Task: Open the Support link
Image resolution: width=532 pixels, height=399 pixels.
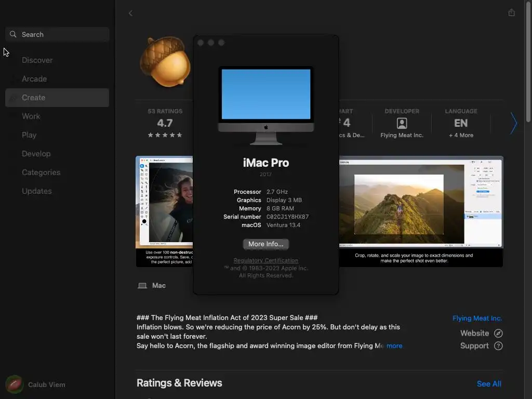Action: tap(474, 345)
